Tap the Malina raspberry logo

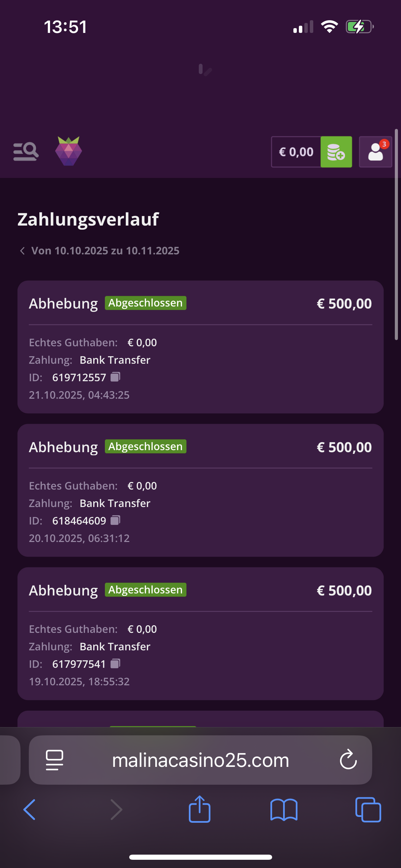point(69,151)
